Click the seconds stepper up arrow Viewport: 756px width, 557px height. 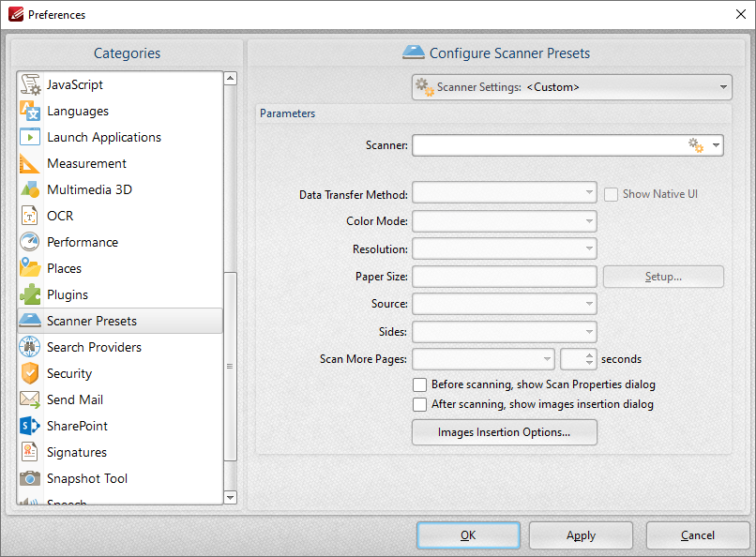(x=589, y=354)
